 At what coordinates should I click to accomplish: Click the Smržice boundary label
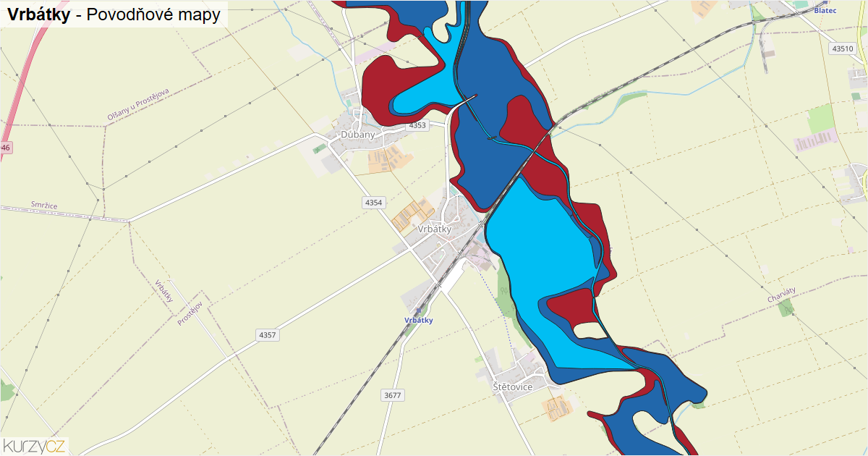[43, 205]
